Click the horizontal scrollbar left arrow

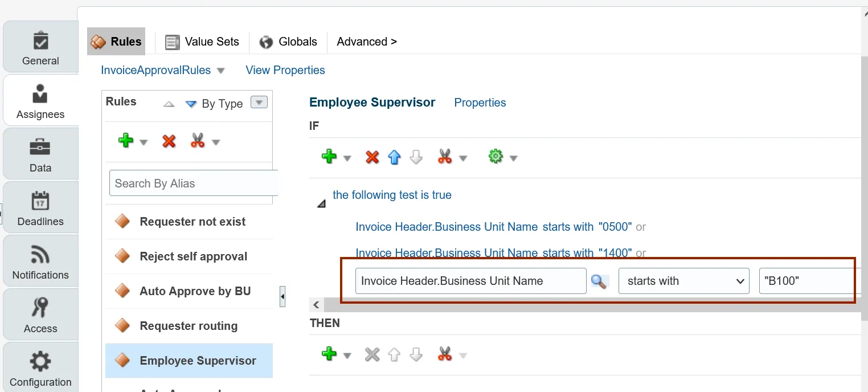coord(317,305)
